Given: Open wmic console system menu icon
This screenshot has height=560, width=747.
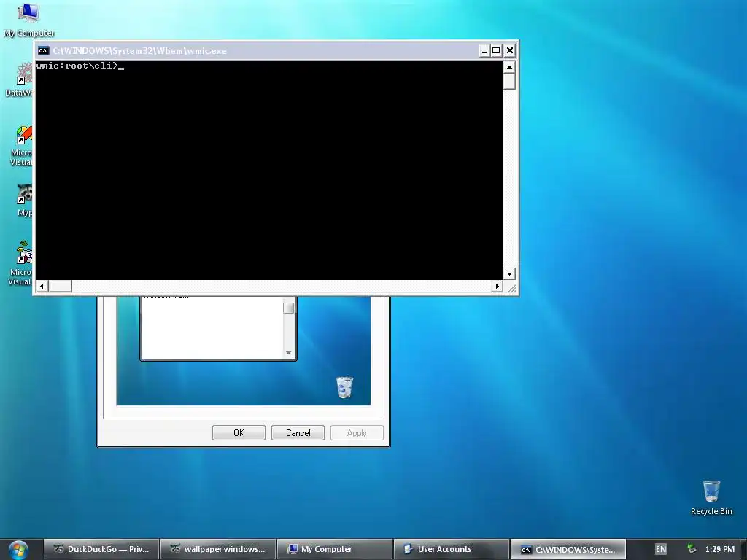Looking at the screenshot, I should 43,50.
